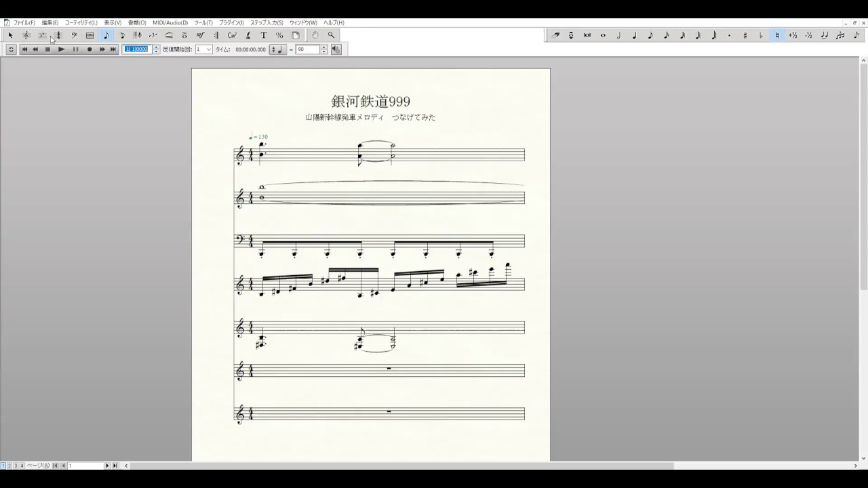The height and width of the screenshot is (488, 868).
Task: Open the Page Layout tool
Action: click(x=295, y=35)
